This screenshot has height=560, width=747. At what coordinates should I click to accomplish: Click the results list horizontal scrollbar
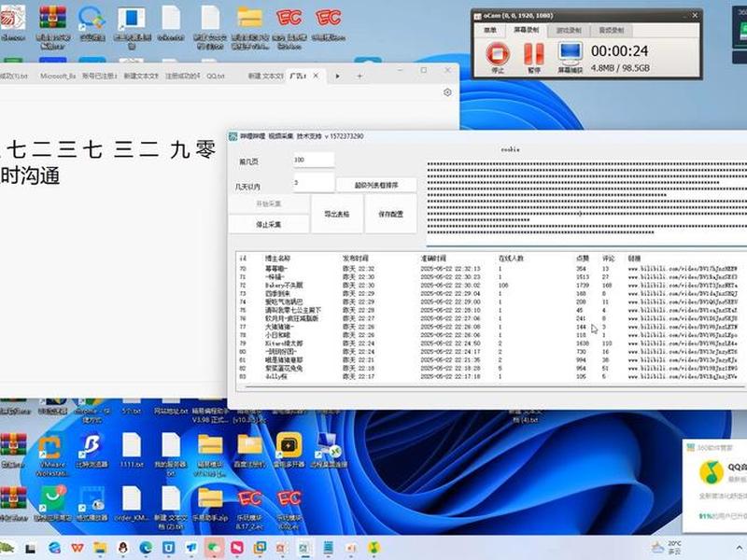tap(491, 387)
